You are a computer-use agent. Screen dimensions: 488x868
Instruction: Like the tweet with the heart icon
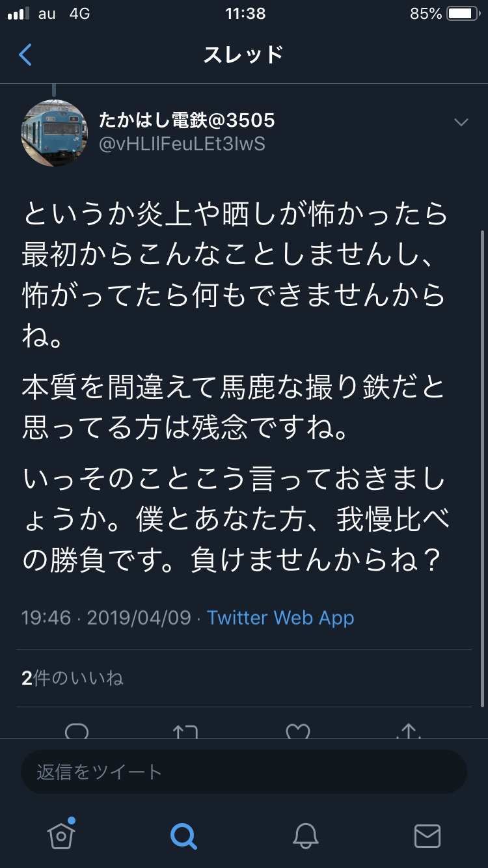click(298, 731)
